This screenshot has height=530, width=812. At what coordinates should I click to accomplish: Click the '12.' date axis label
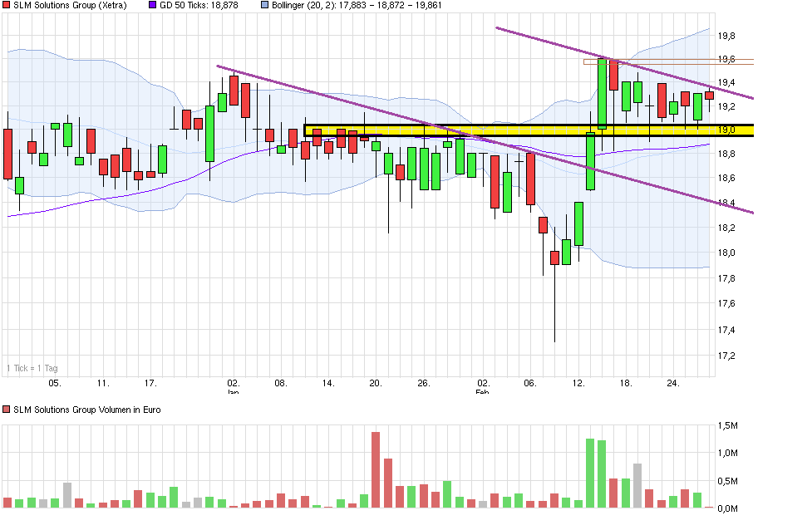578,383
